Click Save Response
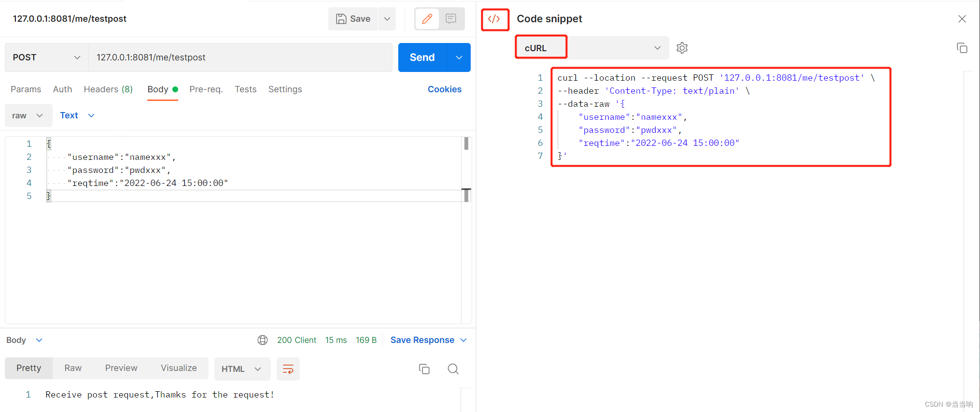This screenshot has width=980, height=412. [422, 340]
